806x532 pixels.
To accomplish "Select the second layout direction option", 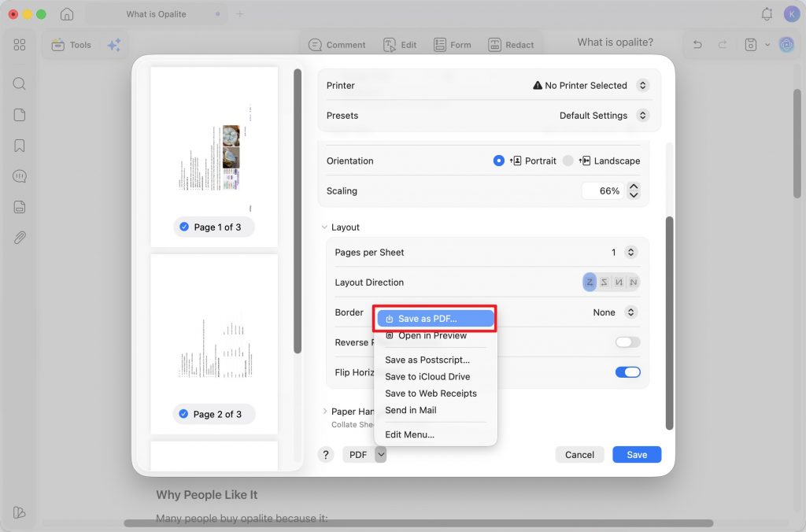I will tap(604, 283).
